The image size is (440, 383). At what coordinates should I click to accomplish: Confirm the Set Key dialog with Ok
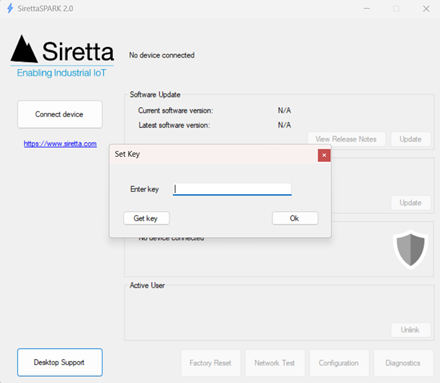pyautogui.click(x=295, y=218)
